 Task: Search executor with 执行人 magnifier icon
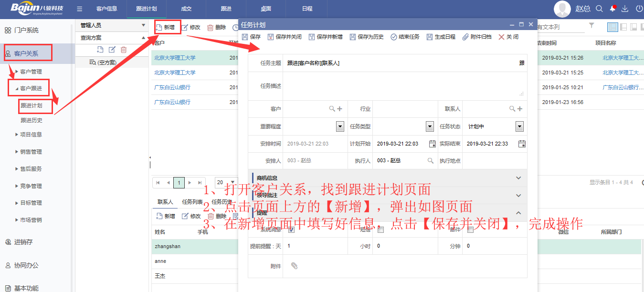[430, 161]
